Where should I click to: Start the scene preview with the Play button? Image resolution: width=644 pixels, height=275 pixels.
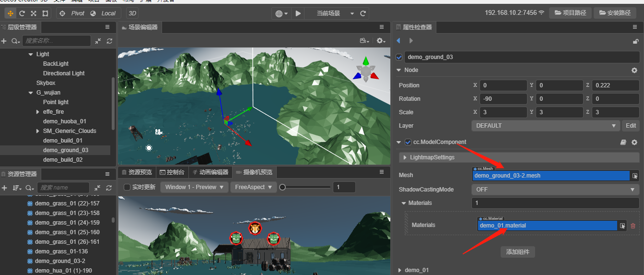[298, 13]
